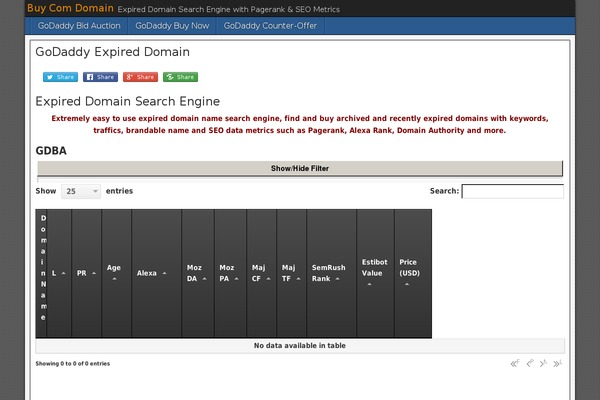Go to first page of results

click(515, 363)
